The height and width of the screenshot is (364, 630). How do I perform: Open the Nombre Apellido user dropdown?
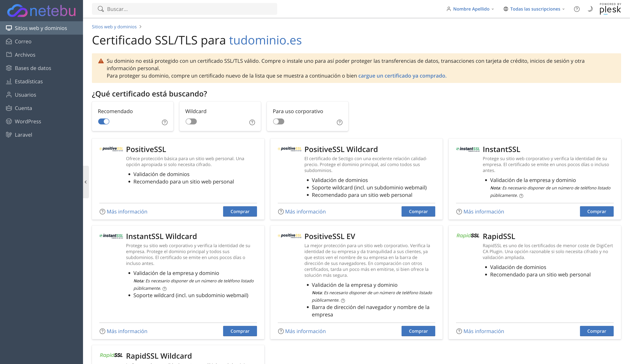[x=470, y=9]
